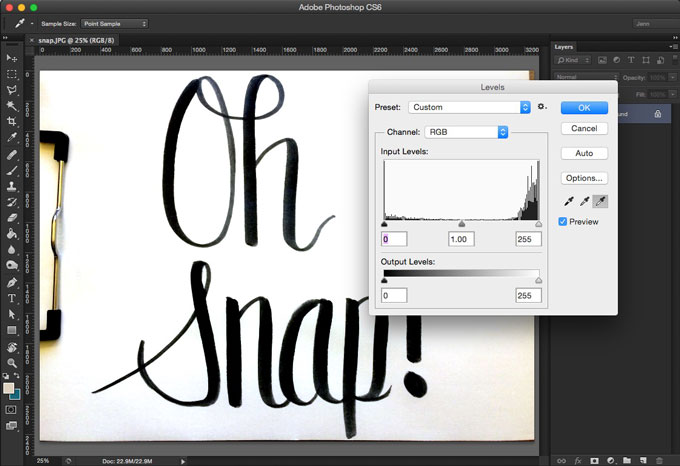Select the Zoom tool
The image size is (680, 466).
(x=12, y=363)
